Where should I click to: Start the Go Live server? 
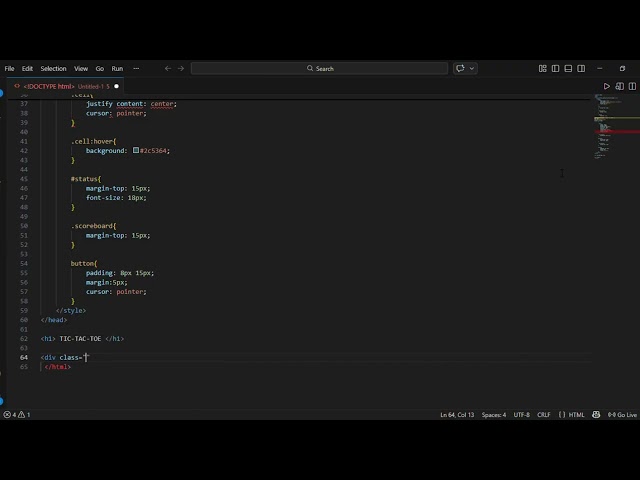tap(622, 415)
